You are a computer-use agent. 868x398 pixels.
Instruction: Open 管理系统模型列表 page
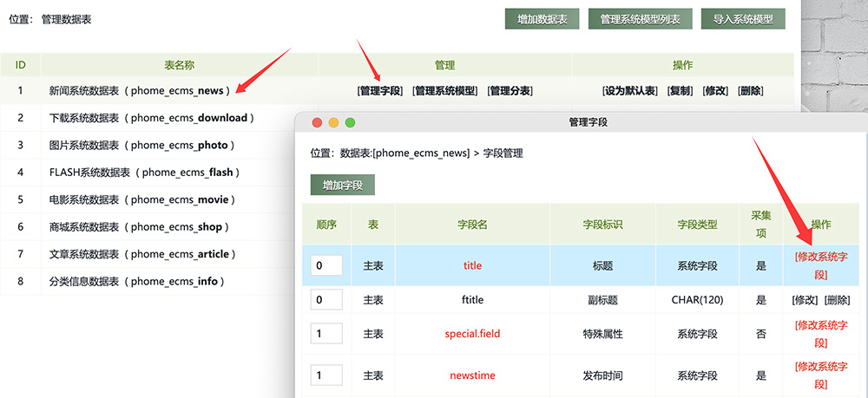click(640, 19)
